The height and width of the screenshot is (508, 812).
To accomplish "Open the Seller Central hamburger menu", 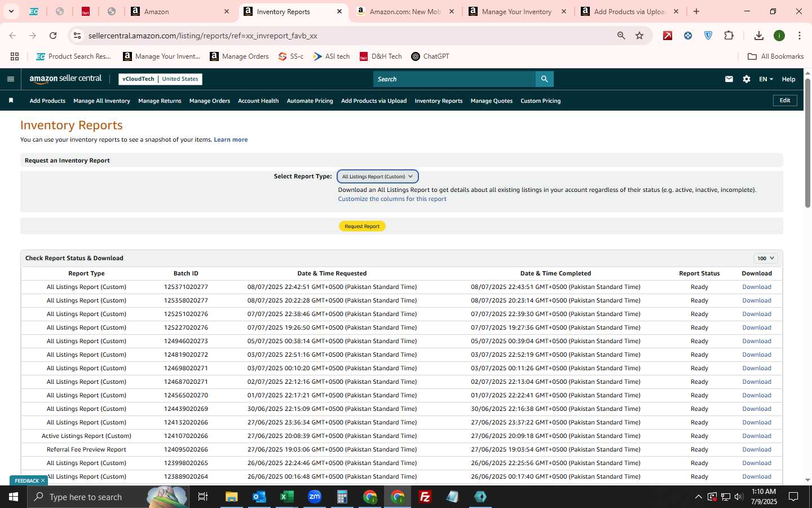I will 11,79.
